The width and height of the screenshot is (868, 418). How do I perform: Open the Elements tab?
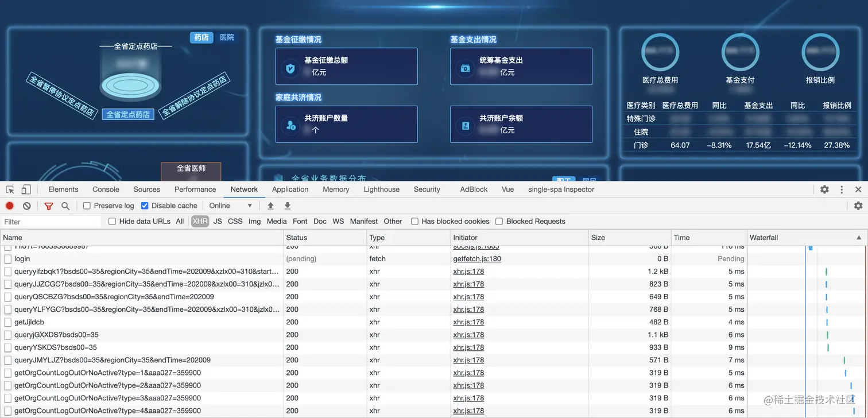point(64,189)
